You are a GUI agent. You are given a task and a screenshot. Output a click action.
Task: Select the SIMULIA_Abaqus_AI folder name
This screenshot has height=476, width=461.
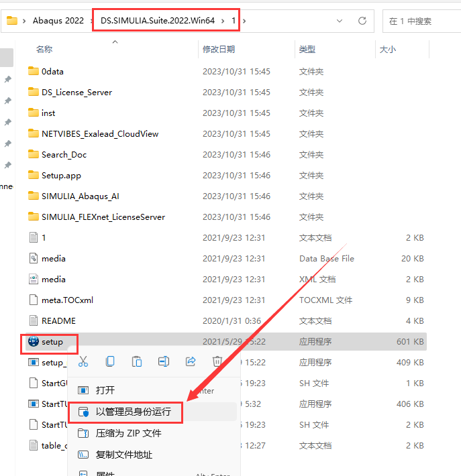pyautogui.click(x=81, y=196)
